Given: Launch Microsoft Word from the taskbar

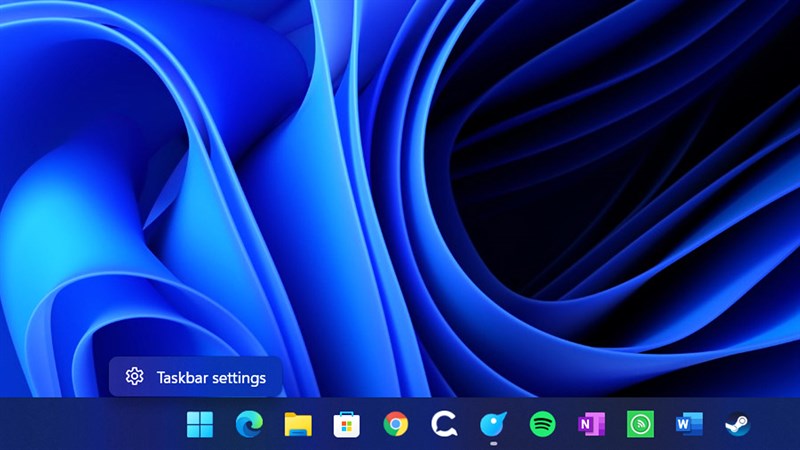Looking at the screenshot, I should pos(689,425).
